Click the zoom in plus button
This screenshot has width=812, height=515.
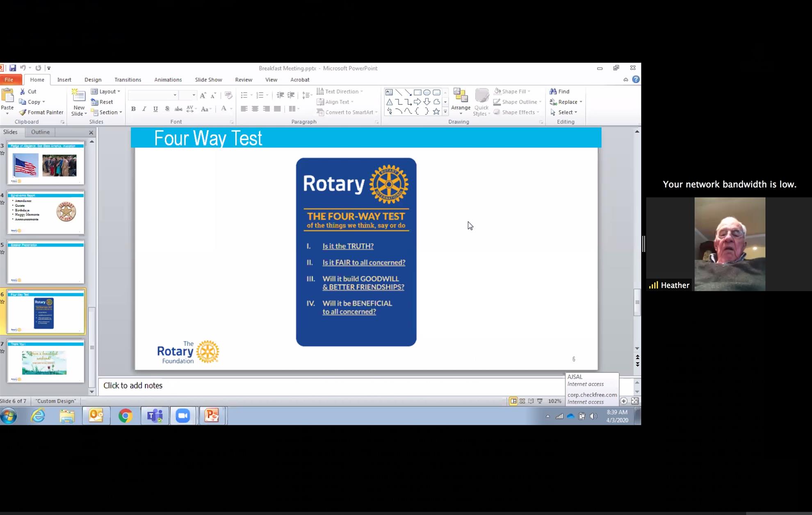[623, 401]
